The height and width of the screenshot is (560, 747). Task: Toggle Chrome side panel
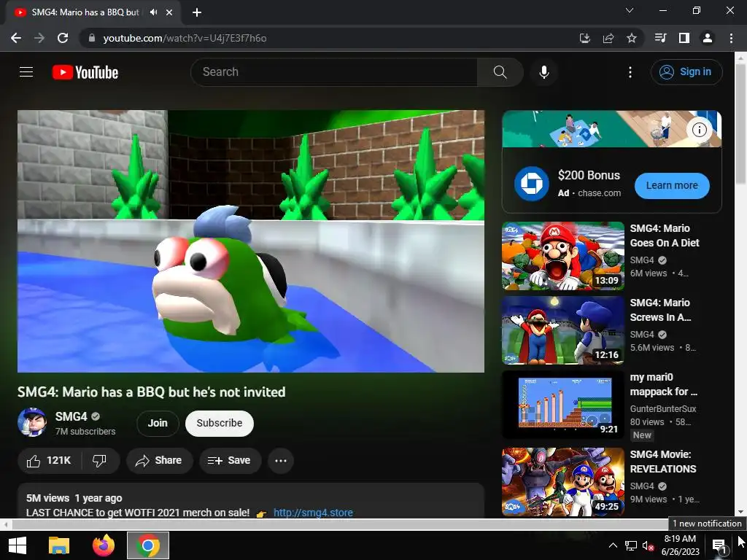pos(684,38)
